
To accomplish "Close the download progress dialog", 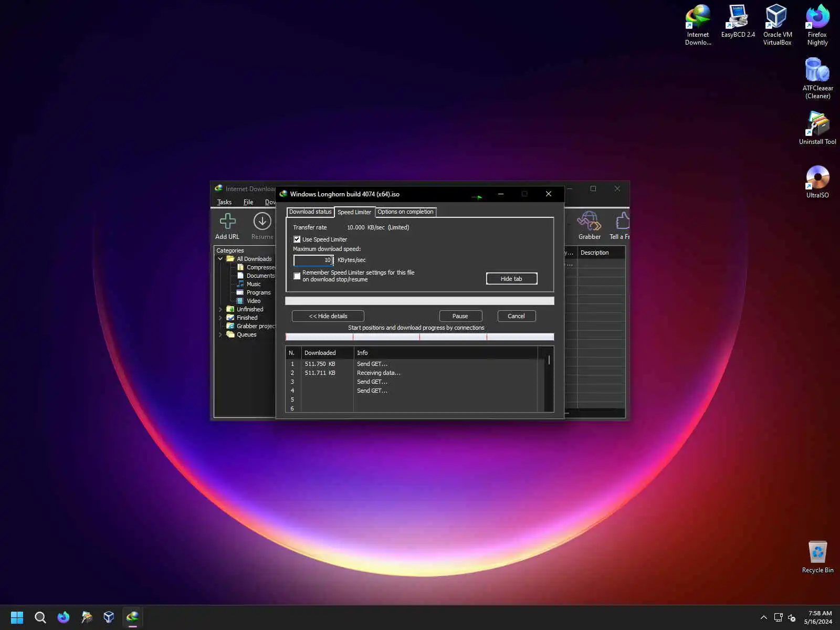I will coord(549,194).
